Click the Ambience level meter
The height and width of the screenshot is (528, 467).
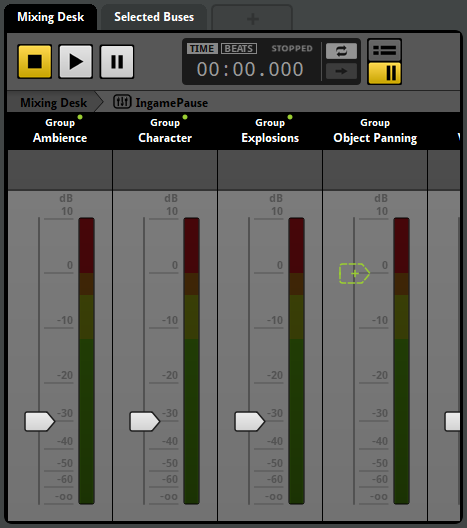coord(87,361)
